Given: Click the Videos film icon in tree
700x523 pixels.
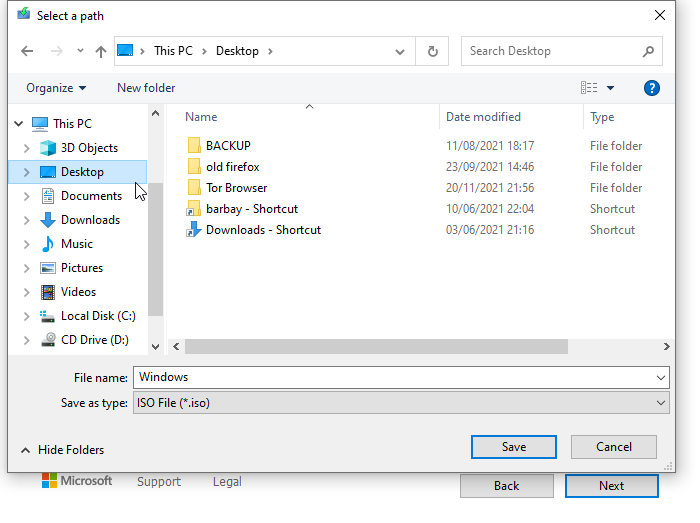Looking at the screenshot, I should click(x=48, y=292).
